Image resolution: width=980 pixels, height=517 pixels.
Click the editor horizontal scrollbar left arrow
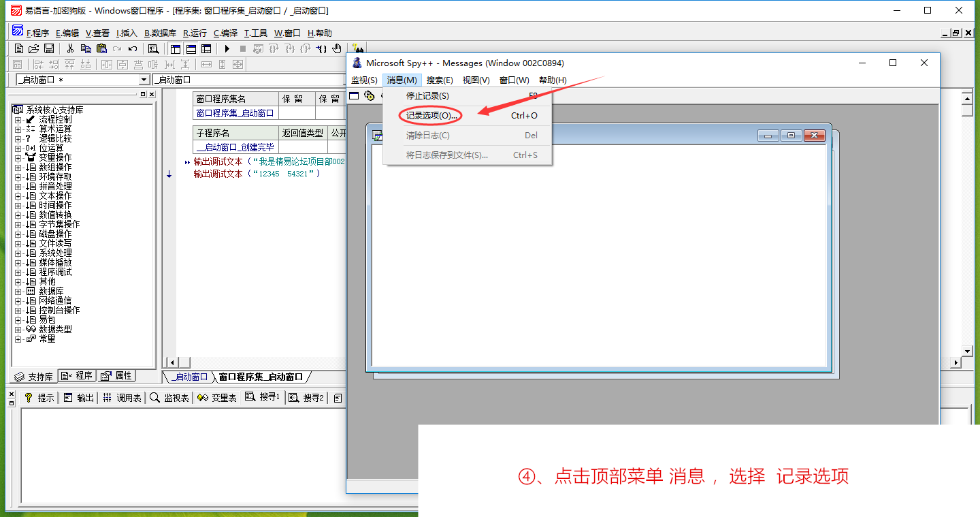(x=172, y=362)
